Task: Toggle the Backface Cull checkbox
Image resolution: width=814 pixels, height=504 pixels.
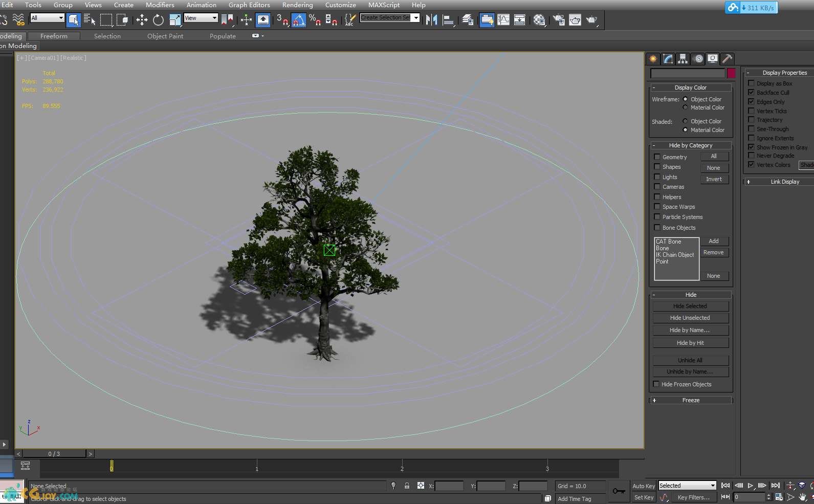Action: tap(751, 92)
